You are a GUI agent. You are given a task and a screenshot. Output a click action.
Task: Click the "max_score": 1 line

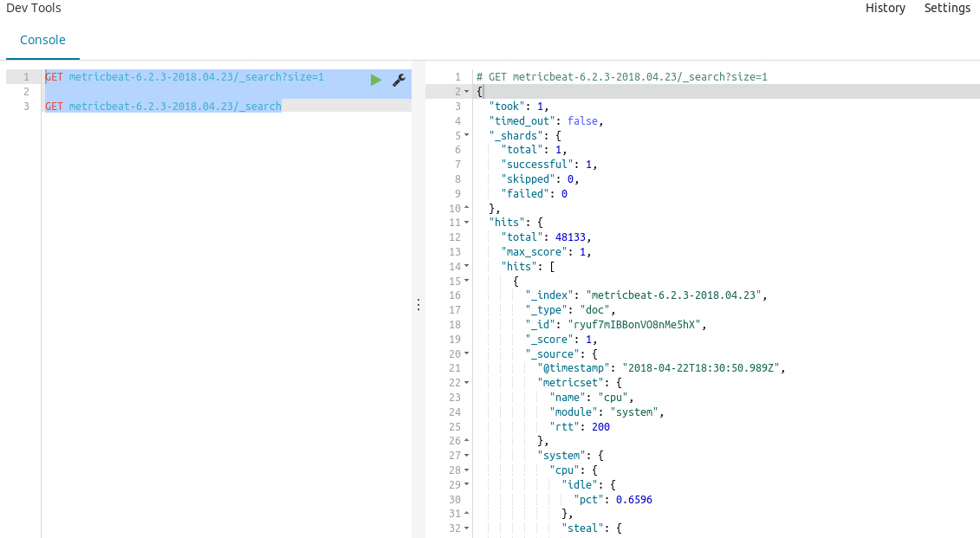pos(546,252)
